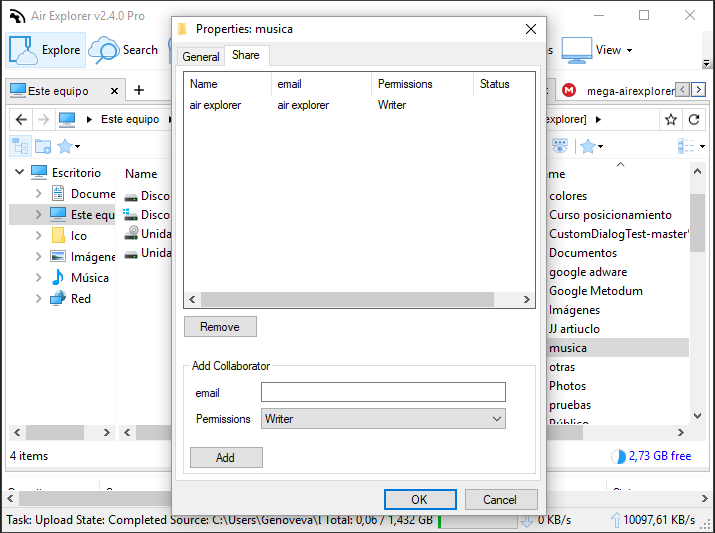Expand the Red tree node
This screenshot has height=533, width=715.
tap(38, 298)
